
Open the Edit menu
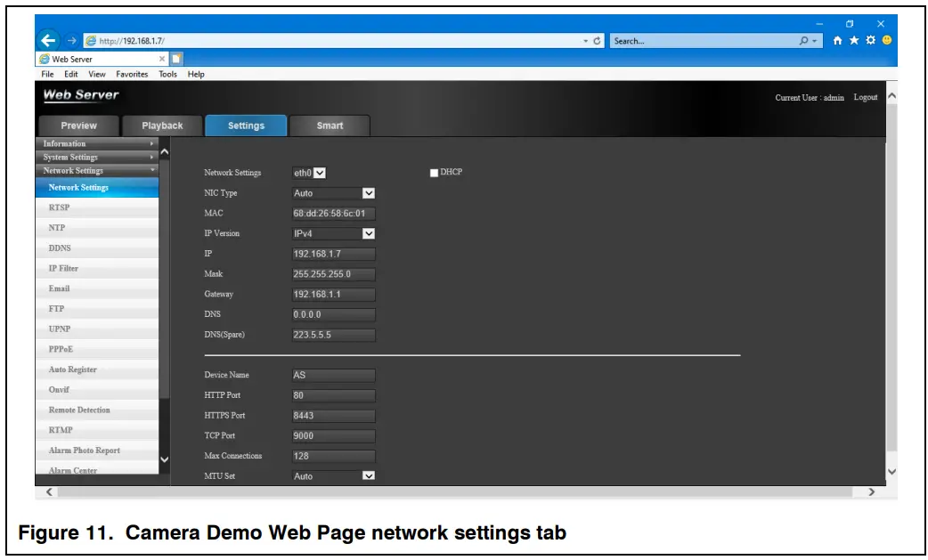click(71, 74)
